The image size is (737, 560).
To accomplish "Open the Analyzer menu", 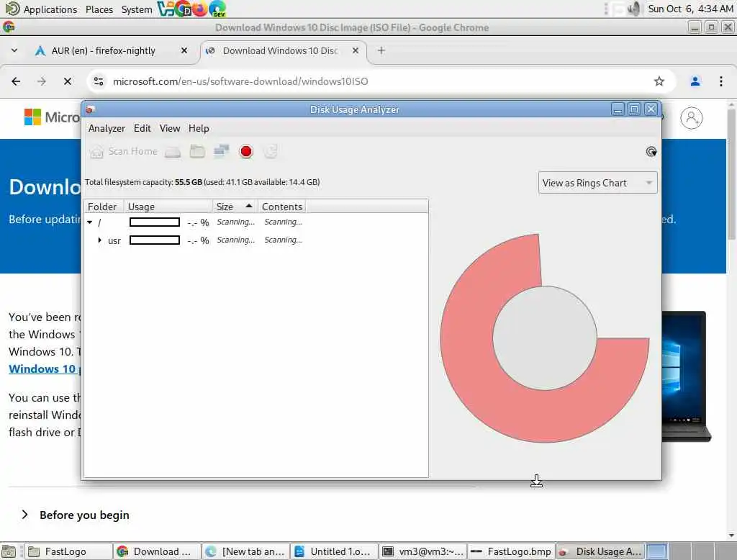I will [x=107, y=128].
